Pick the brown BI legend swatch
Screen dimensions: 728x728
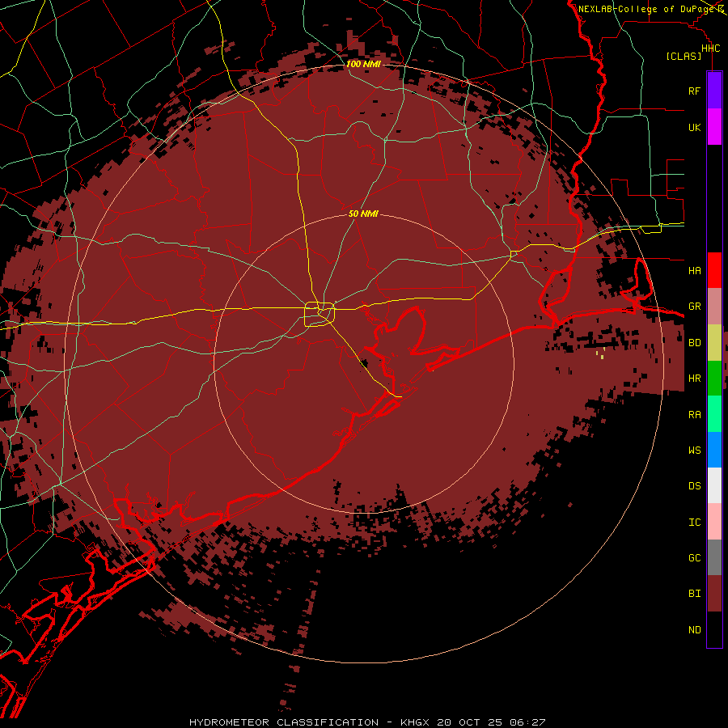pyautogui.click(x=714, y=594)
